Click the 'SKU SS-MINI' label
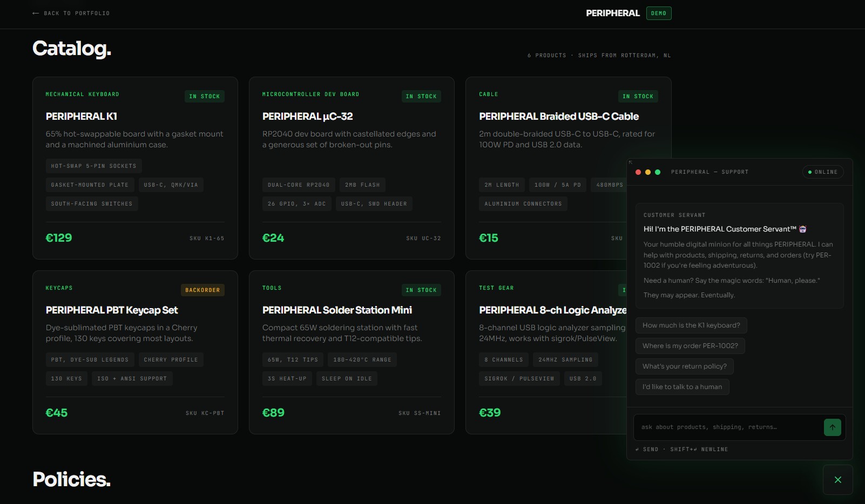 point(420,413)
